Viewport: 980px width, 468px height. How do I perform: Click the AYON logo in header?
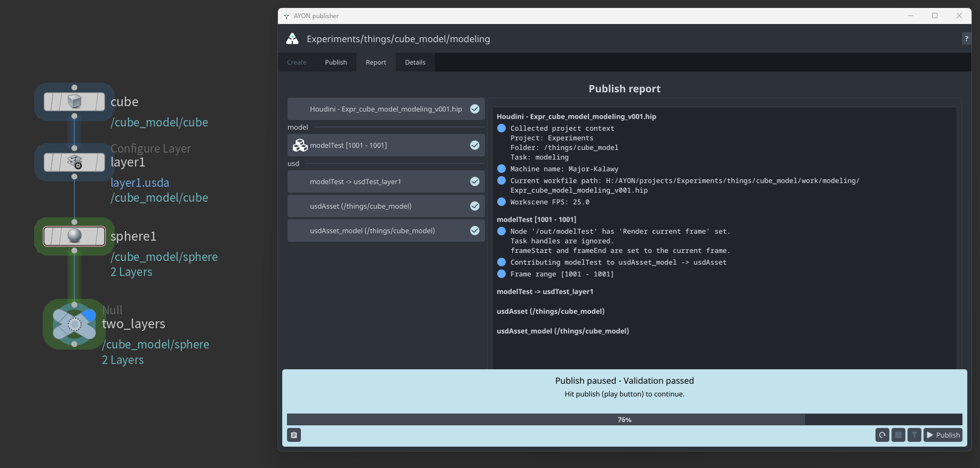click(292, 39)
